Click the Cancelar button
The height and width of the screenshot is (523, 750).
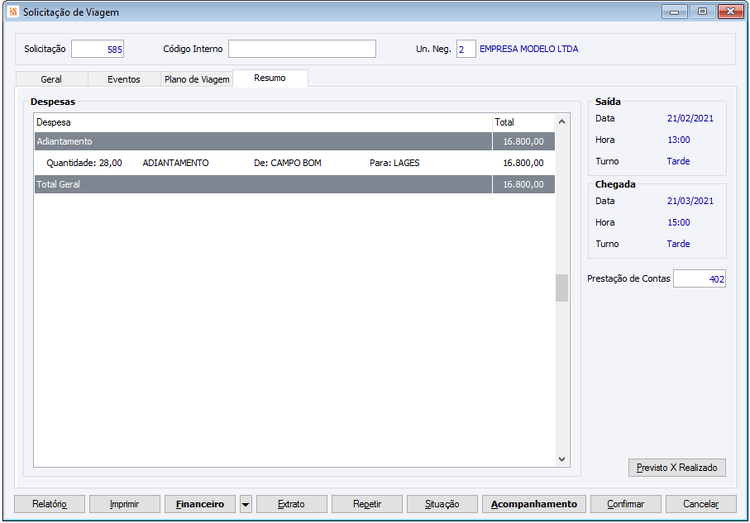click(x=701, y=504)
